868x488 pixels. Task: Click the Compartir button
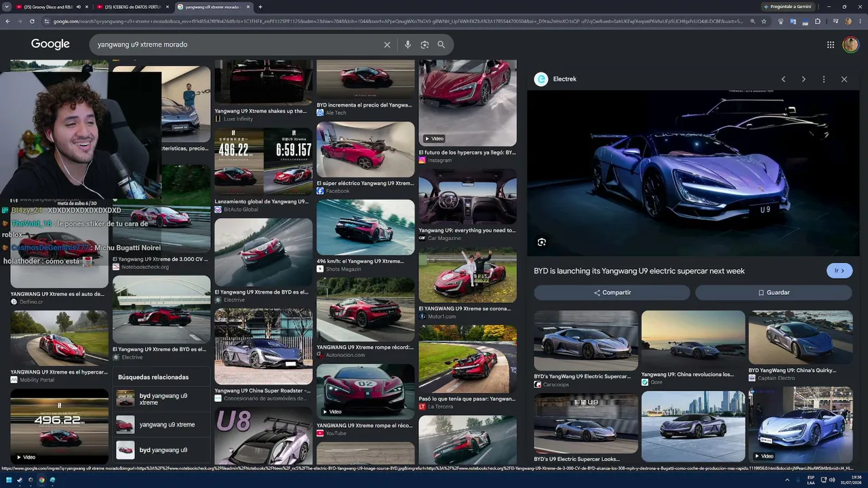point(612,293)
